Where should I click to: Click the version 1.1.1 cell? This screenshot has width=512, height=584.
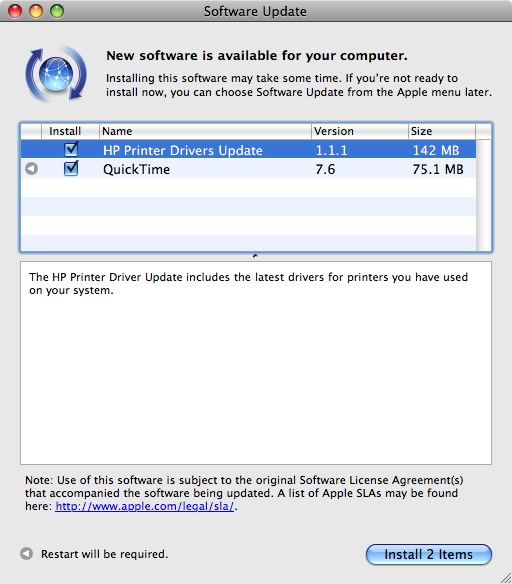pos(331,150)
